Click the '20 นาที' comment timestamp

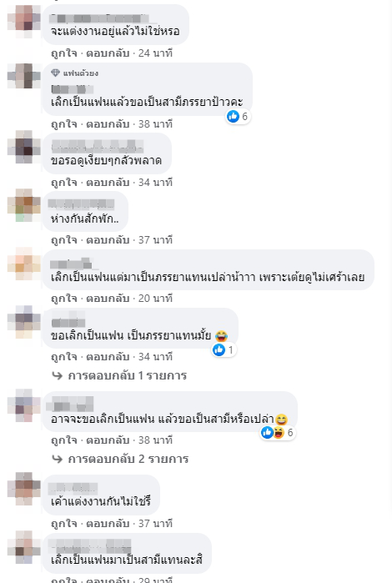pyautogui.click(x=155, y=299)
